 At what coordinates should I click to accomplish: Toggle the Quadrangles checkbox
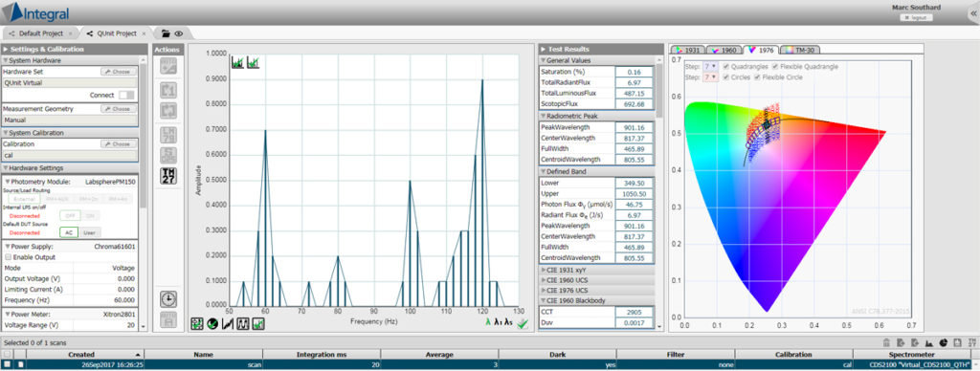tap(725, 67)
